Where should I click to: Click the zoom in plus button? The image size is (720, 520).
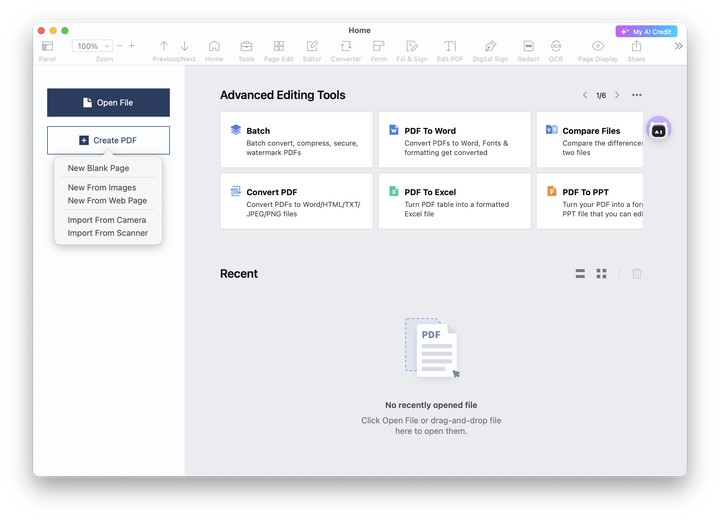click(132, 46)
